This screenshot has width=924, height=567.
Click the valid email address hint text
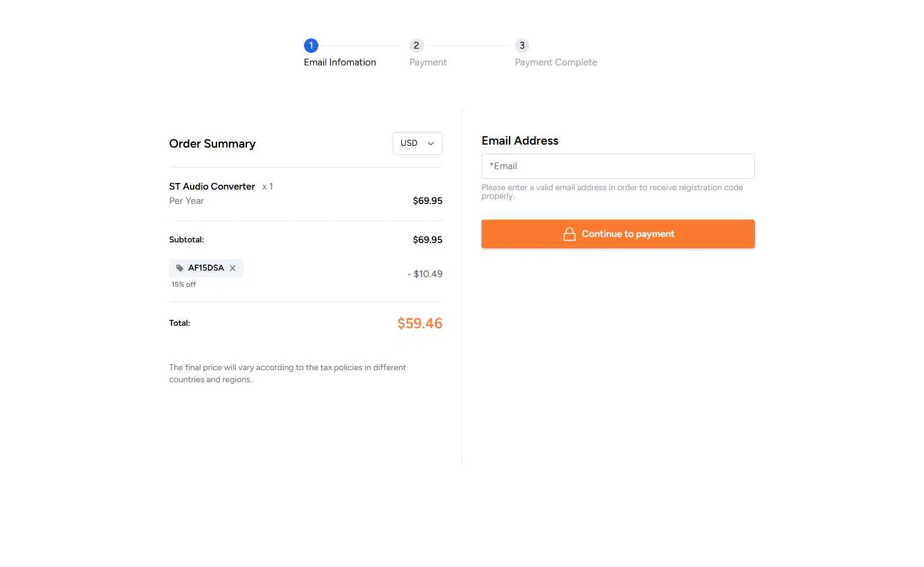coord(612,191)
